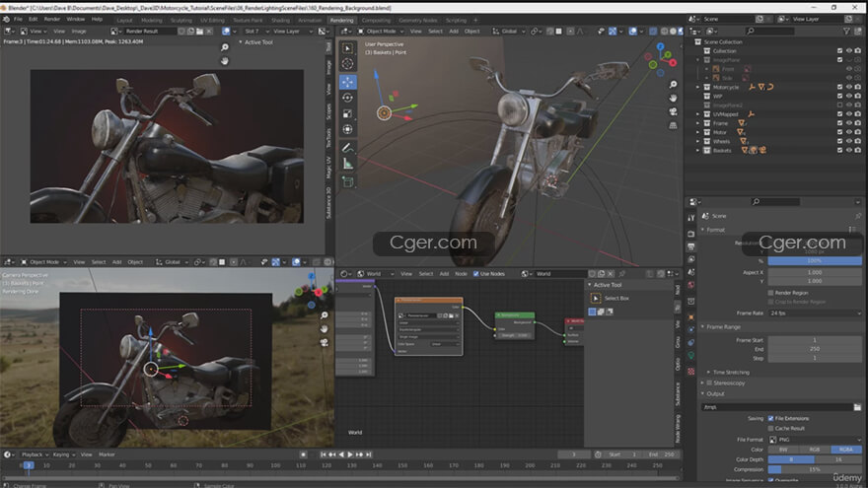
Task: Click the outliner filter funnel icon
Action: click(x=846, y=31)
